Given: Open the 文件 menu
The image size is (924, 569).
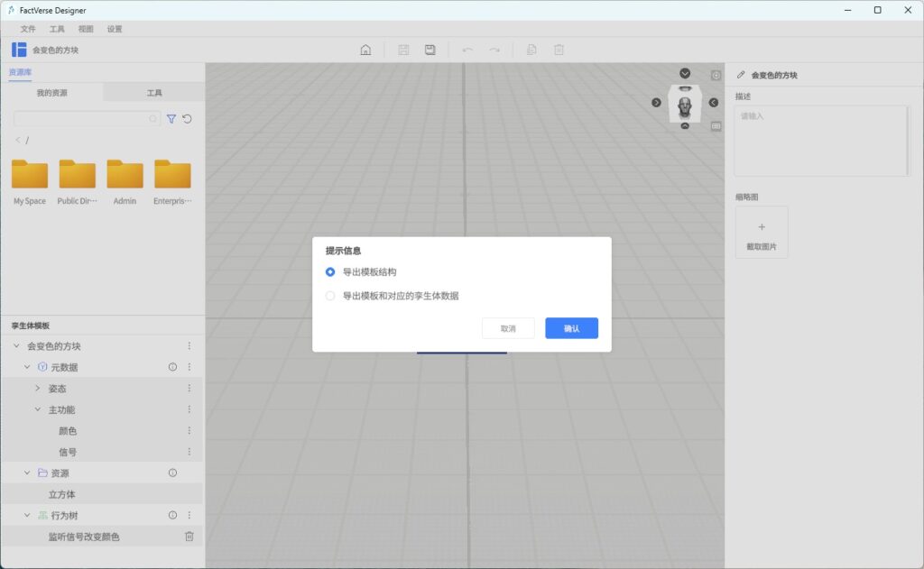Looking at the screenshot, I should [28, 29].
